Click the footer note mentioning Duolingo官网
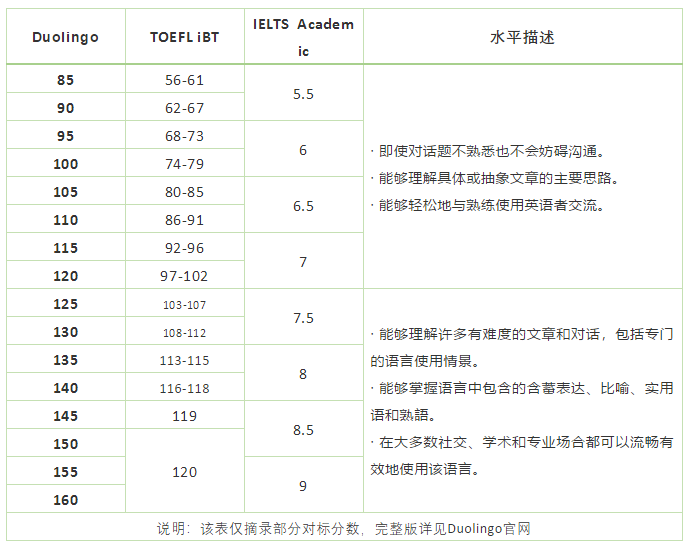Screen dimensions: 689x546 tap(344, 528)
